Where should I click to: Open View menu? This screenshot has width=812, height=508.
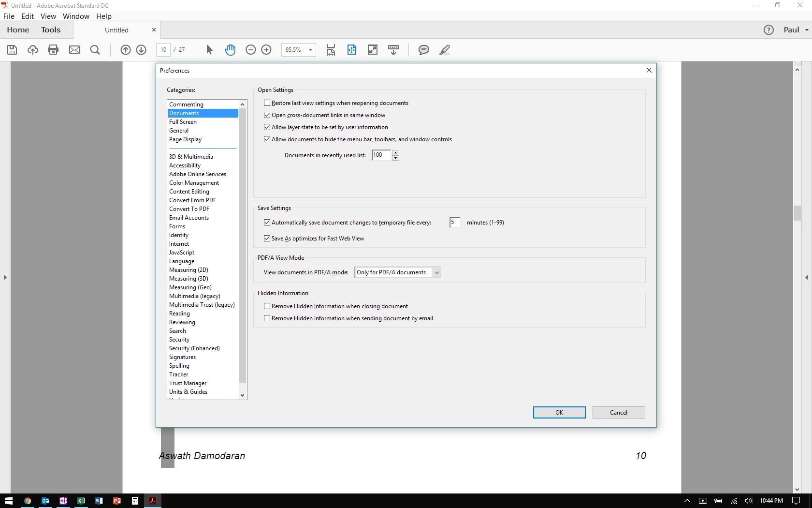coord(48,16)
